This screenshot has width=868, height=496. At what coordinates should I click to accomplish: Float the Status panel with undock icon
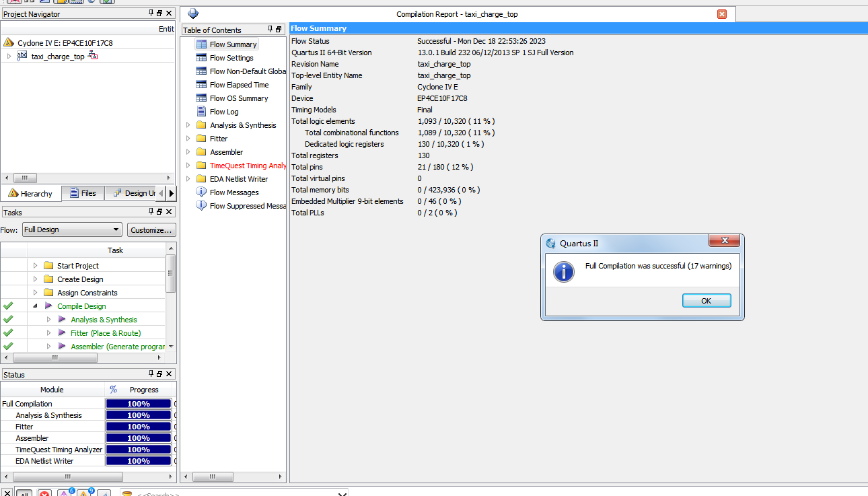coord(159,374)
